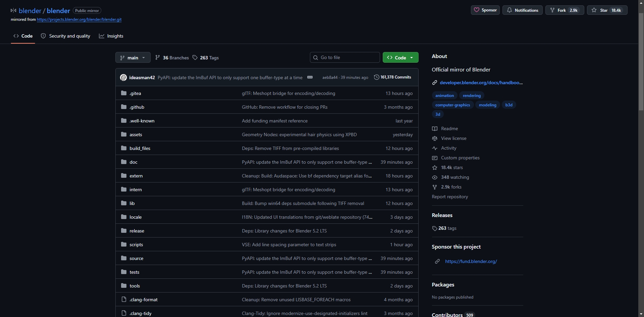644x317 pixels.
Task: Click the fork icon in Fork button
Action: coord(552,10)
